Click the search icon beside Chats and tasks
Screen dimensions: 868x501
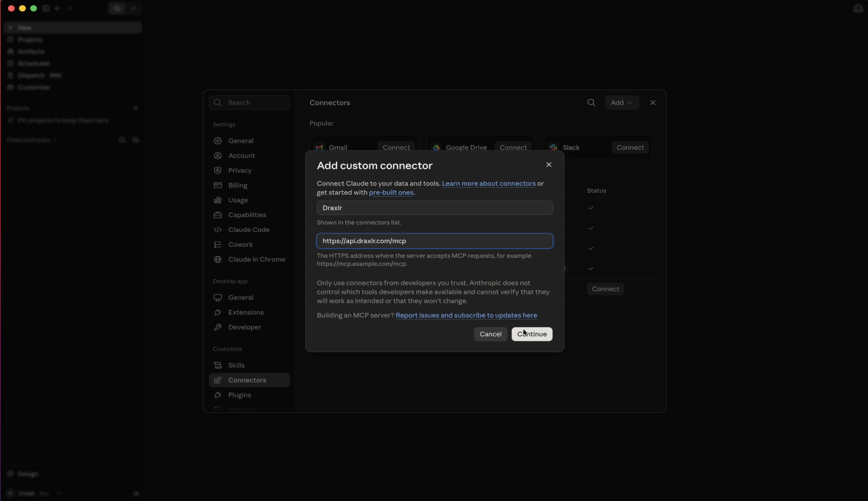(x=122, y=140)
